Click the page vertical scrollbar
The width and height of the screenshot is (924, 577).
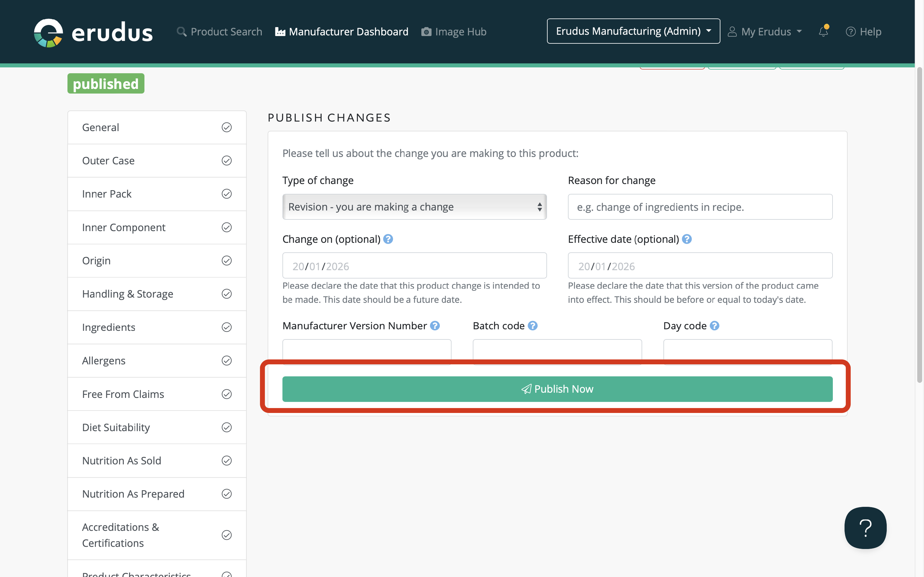[x=919, y=225]
